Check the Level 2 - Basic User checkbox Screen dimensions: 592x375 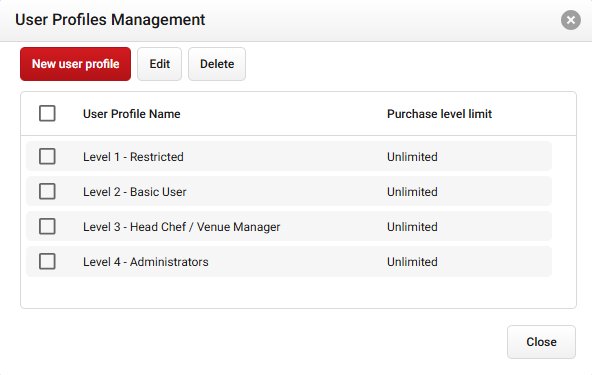pos(47,191)
